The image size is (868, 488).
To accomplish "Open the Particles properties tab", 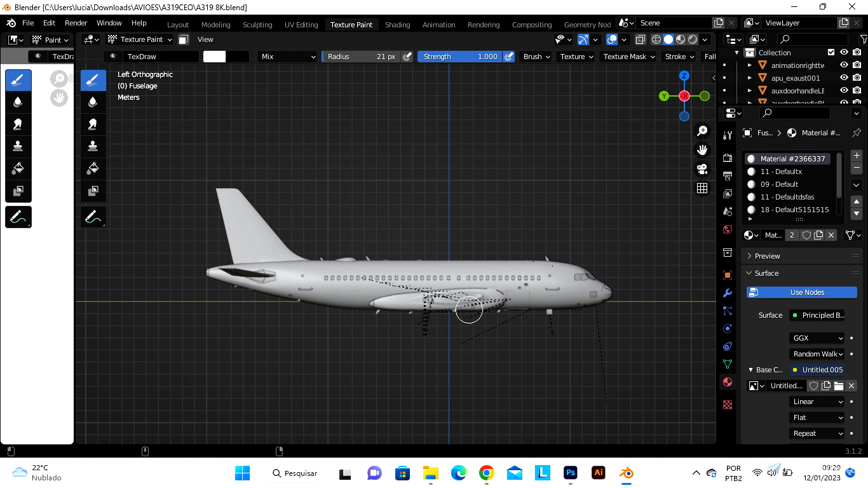I will click(x=728, y=311).
